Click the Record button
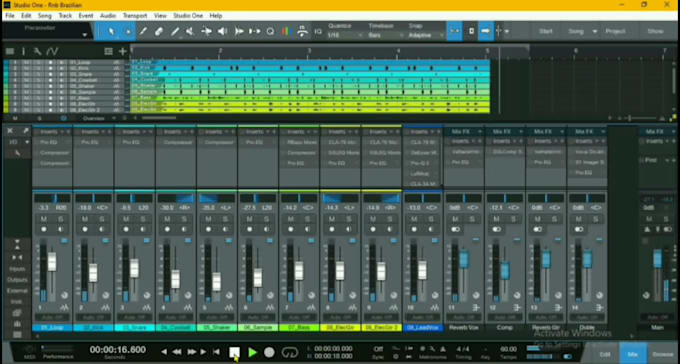680x364 pixels. [x=269, y=352]
